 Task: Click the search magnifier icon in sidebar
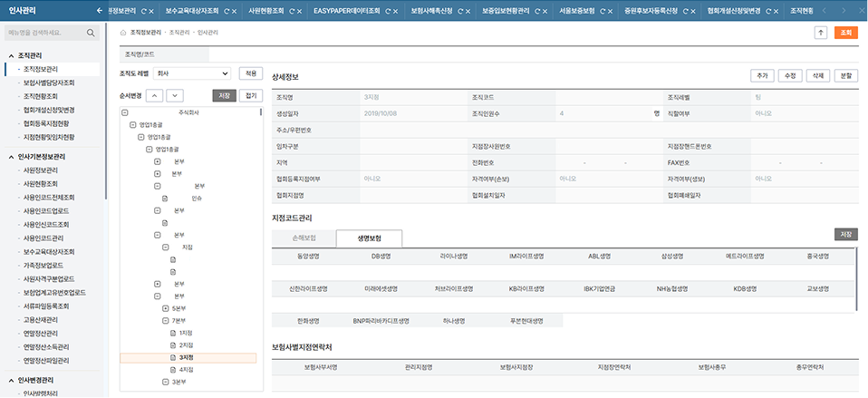pyautogui.click(x=91, y=33)
